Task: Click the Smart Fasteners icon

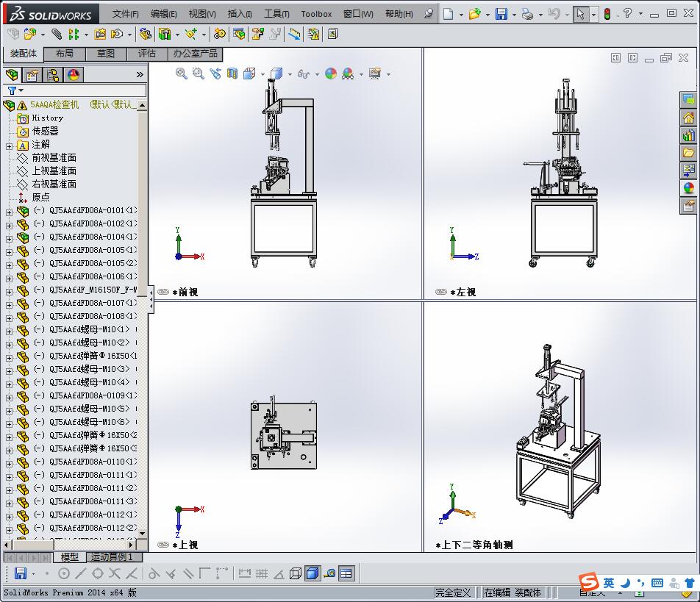Action: [x=101, y=34]
